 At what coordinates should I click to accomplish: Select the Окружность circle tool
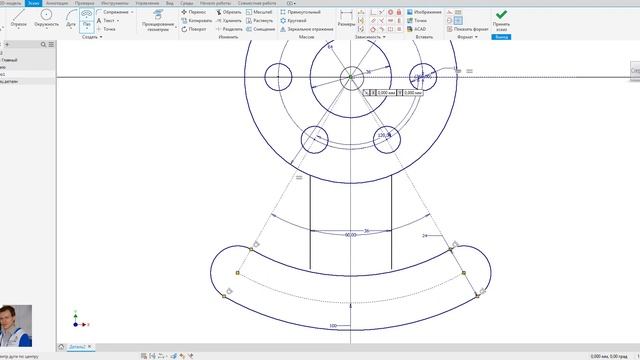[46, 19]
